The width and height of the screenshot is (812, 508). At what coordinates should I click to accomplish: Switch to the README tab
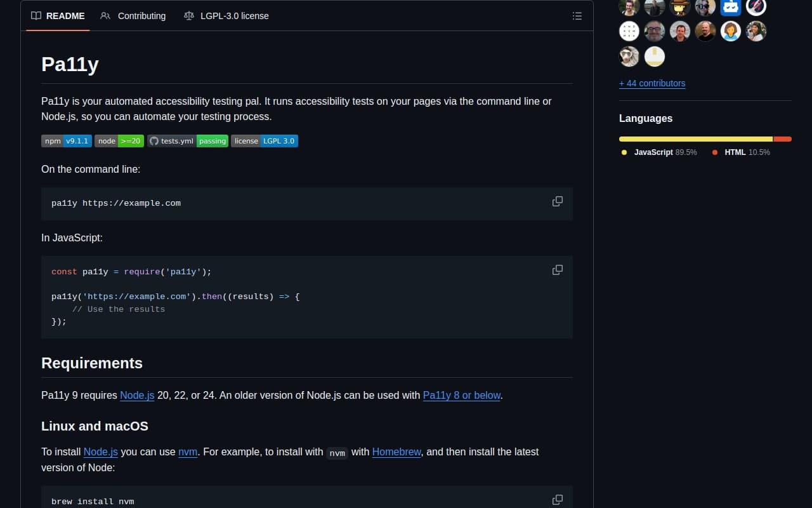65,16
